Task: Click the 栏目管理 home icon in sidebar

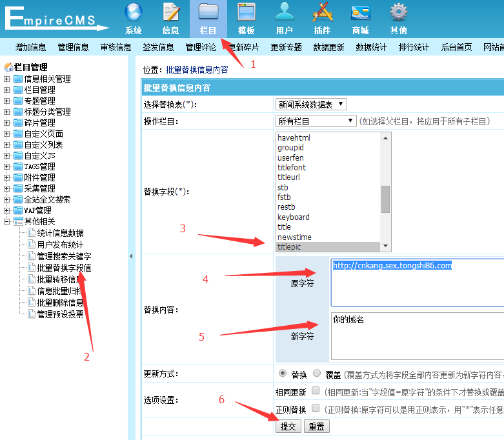Action: pyautogui.click(x=8, y=67)
